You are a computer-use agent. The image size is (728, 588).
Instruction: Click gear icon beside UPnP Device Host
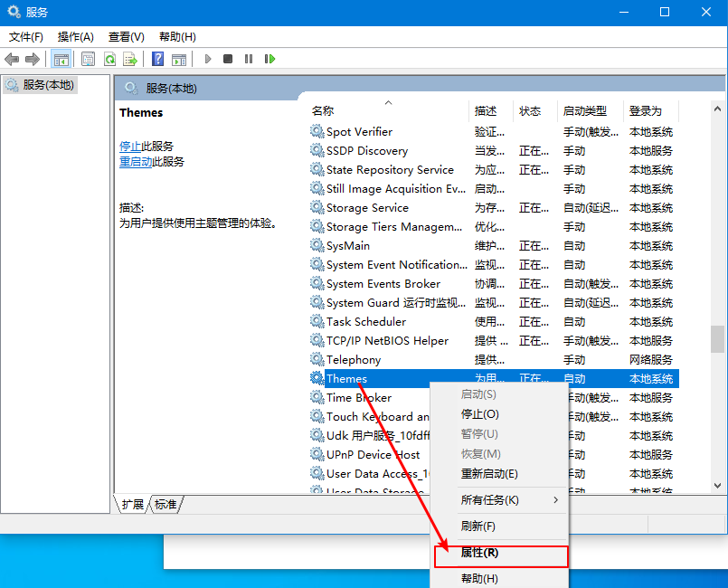point(317,454)
